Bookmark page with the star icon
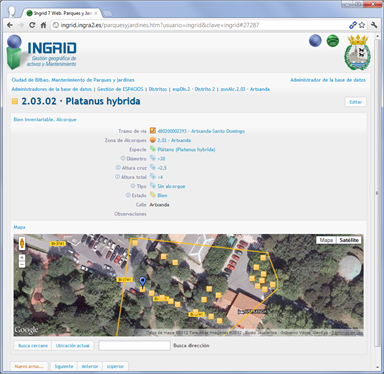Screen dimensions: 384x374 pyautogui.click(x=362, y=25)
